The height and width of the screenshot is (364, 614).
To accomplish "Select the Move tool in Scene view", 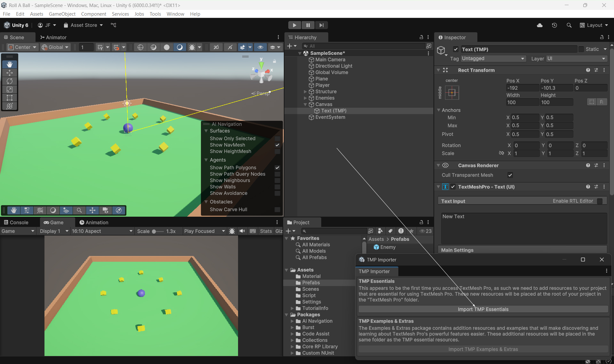I will coord(10,73).
